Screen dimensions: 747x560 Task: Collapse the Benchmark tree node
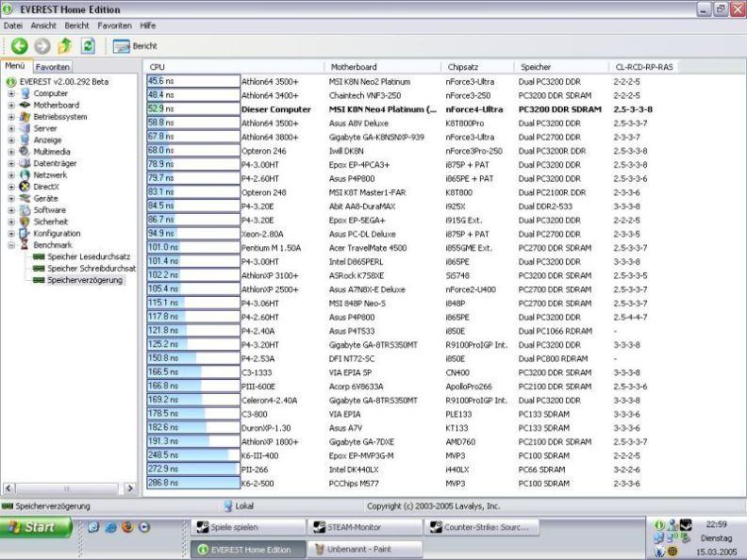coord(11,245)
